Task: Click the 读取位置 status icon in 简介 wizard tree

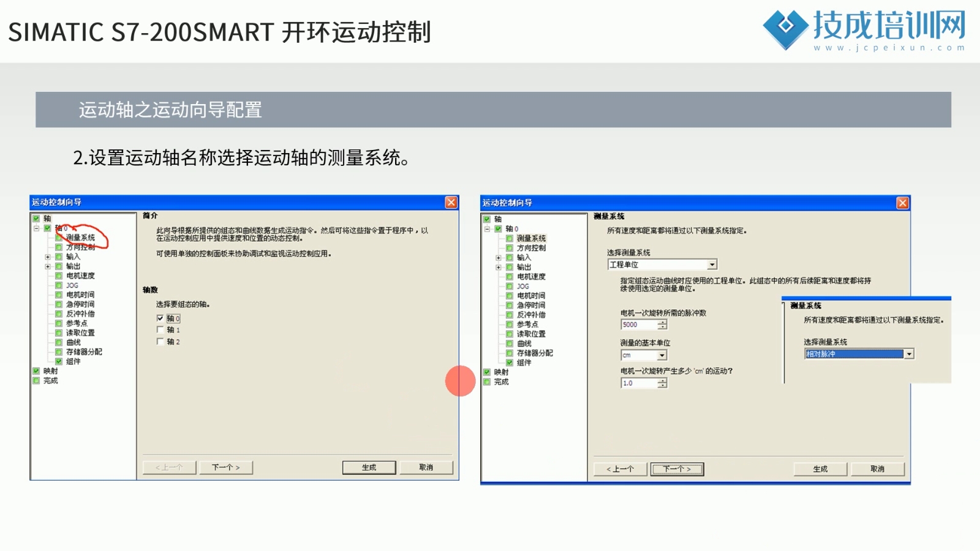Action: (x=59, y=333)
